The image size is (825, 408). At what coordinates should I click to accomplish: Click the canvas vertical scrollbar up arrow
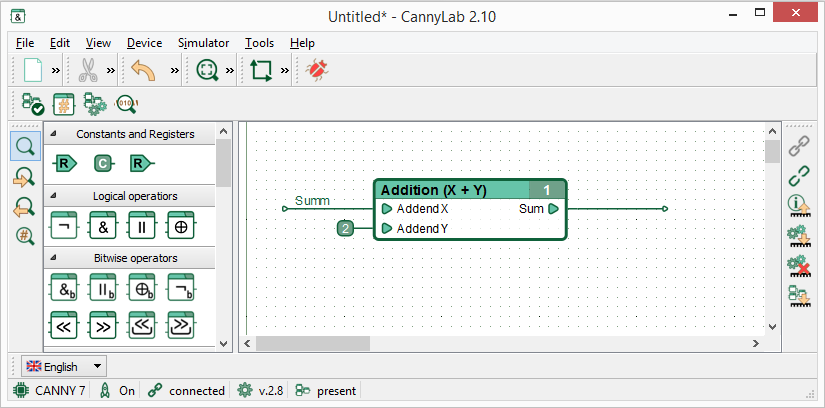[x=772, y=131]
